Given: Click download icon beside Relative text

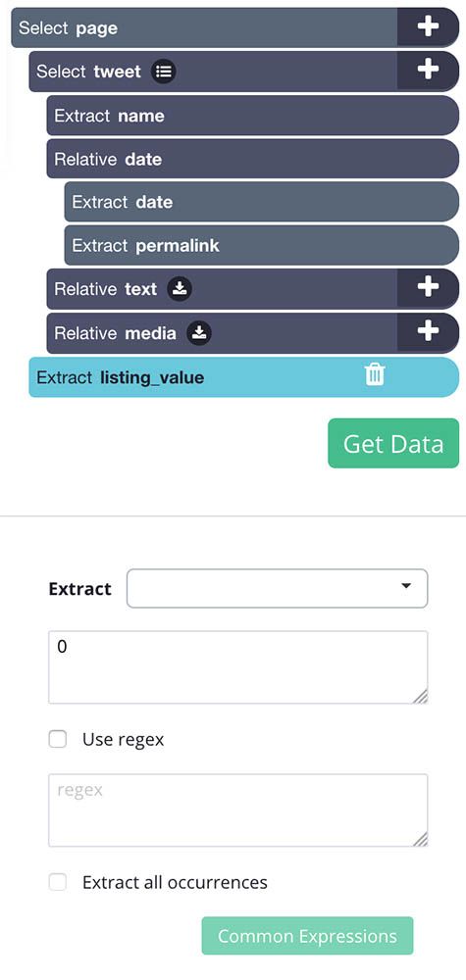Looking at the screenshot, I should (x=180, y=289).
